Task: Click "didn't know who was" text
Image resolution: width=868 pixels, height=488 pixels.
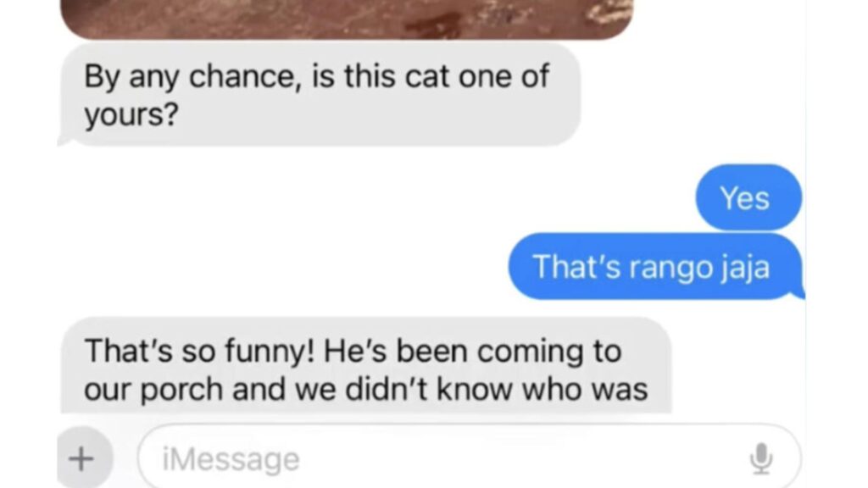Action: (497, 390)
